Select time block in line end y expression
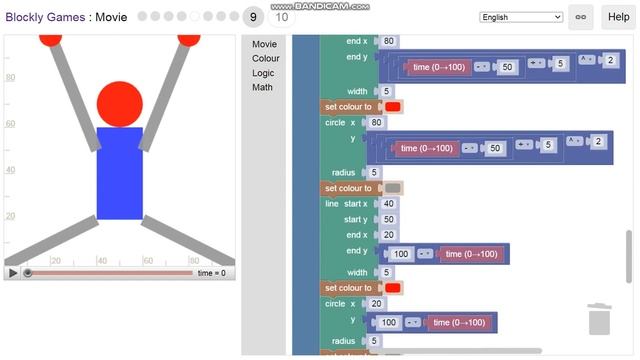This screenshot has width=640, height=360. pyautogui.click(x=471, y=254)
